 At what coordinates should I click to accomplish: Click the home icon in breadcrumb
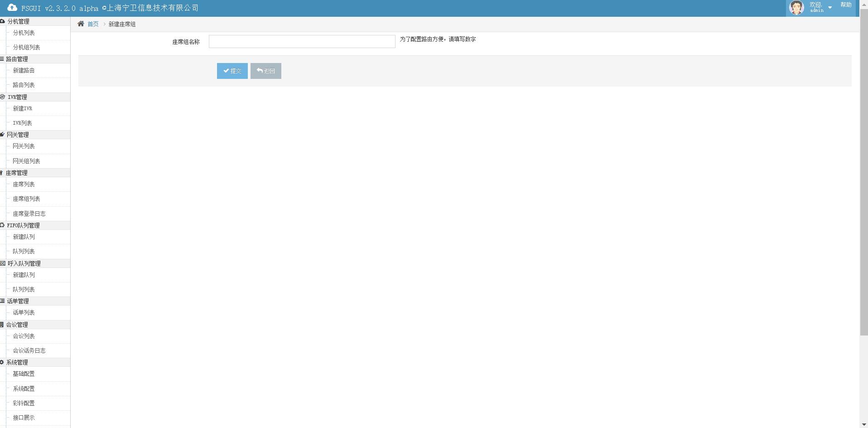coord(81,24)
